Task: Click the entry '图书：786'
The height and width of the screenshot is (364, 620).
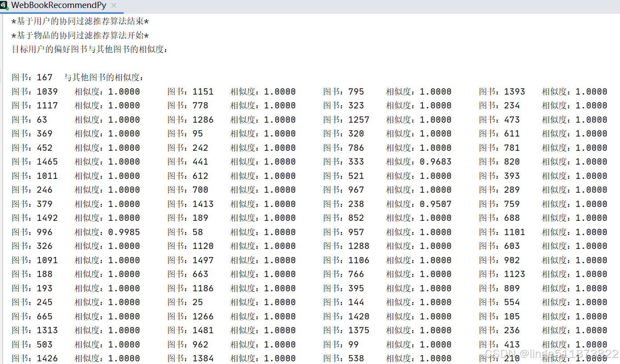Action: coord(344,148)
